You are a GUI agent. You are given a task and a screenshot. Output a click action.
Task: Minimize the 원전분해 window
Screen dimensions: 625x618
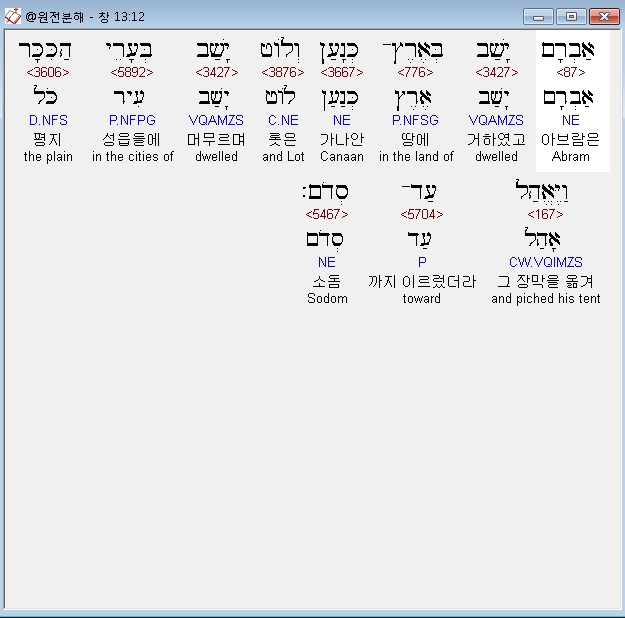tap(538, 17)
